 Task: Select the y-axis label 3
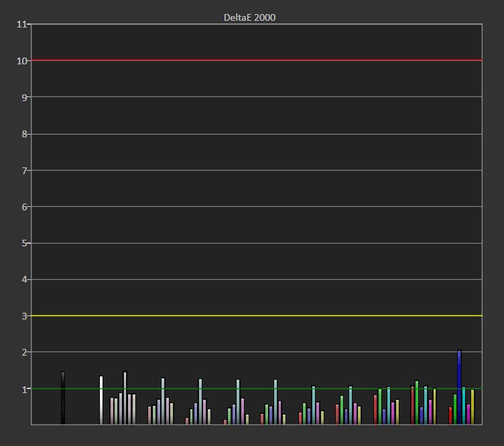point(24,316)
